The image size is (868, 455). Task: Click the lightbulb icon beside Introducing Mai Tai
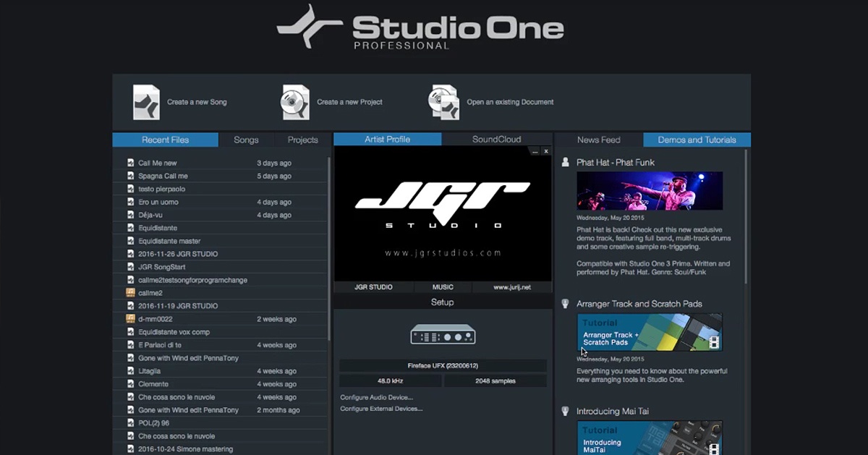566,411
